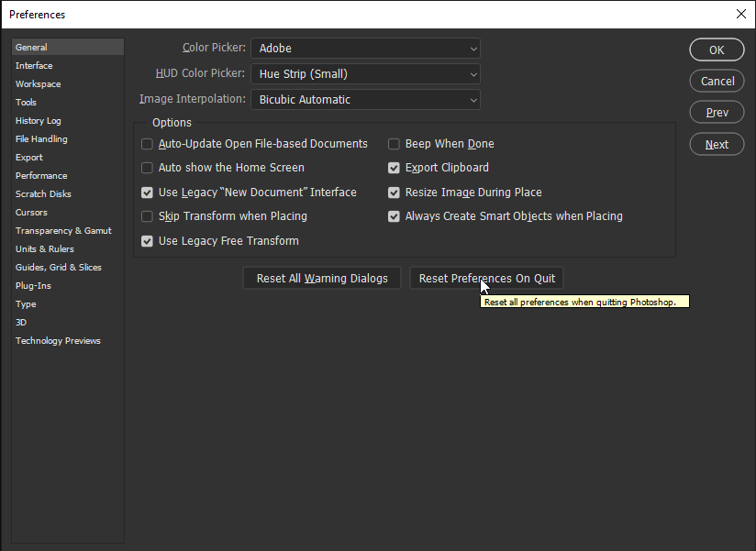This screenshot has width=756, height=551.
Task: Enable Beep When Done
Action: pos(394,144)
